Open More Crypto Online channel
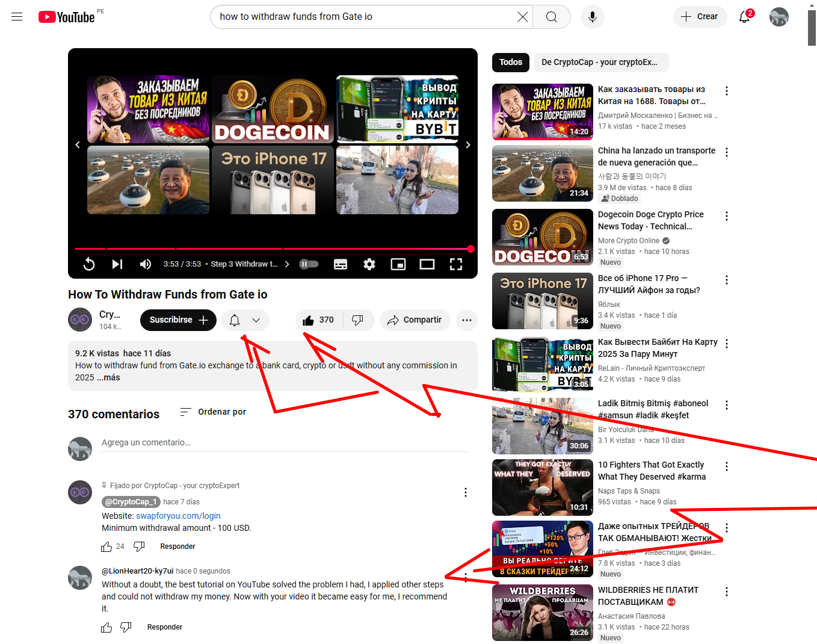This screenshot has height=644, width=817. [629, 240]
